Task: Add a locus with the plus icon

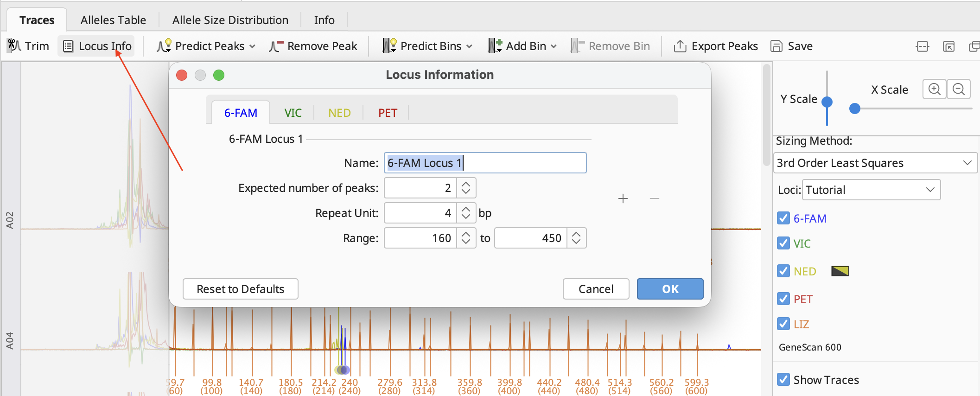Action: [623, 198]
